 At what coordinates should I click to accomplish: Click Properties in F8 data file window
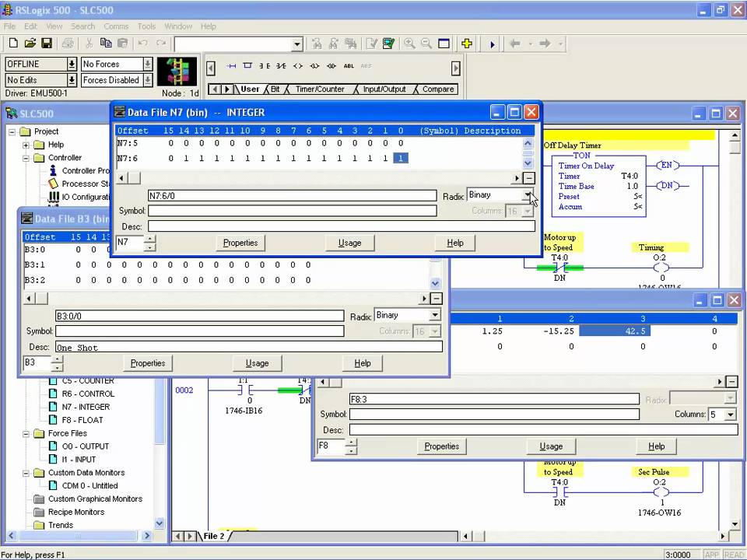[x=442, y=446]
